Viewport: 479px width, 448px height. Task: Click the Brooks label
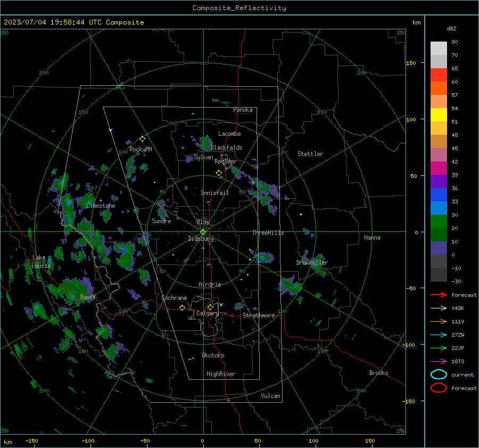pyautogui.click(x=378, y=373)
